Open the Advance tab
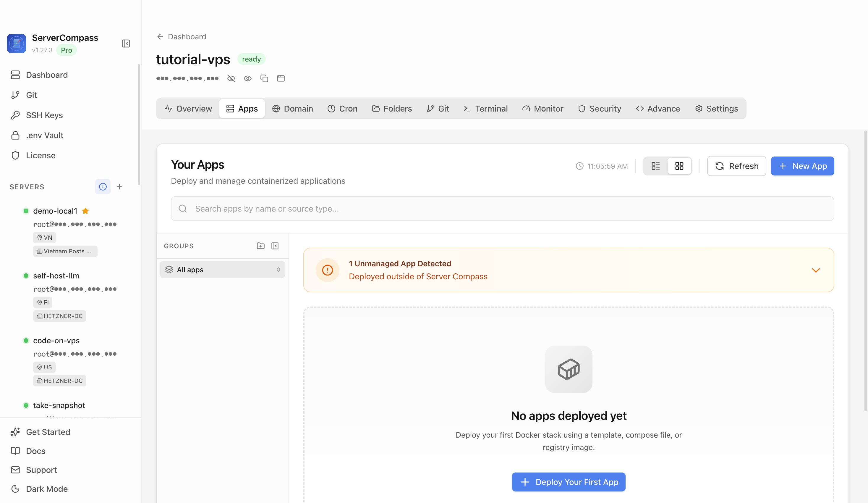The height and width of the screenshot is (503, 868). [x=658, y=109]
